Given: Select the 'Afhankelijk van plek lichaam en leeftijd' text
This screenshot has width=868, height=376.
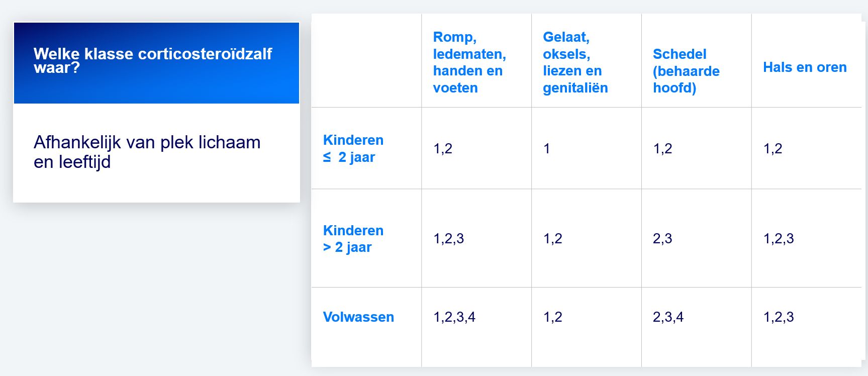Looking at the screenshot, I should click(147, 152).
